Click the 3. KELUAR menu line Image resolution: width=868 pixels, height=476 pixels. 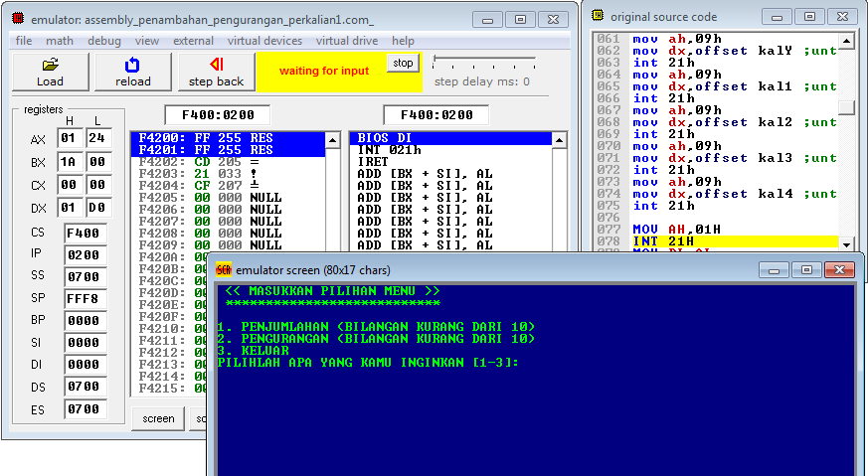tap(253, 351)
